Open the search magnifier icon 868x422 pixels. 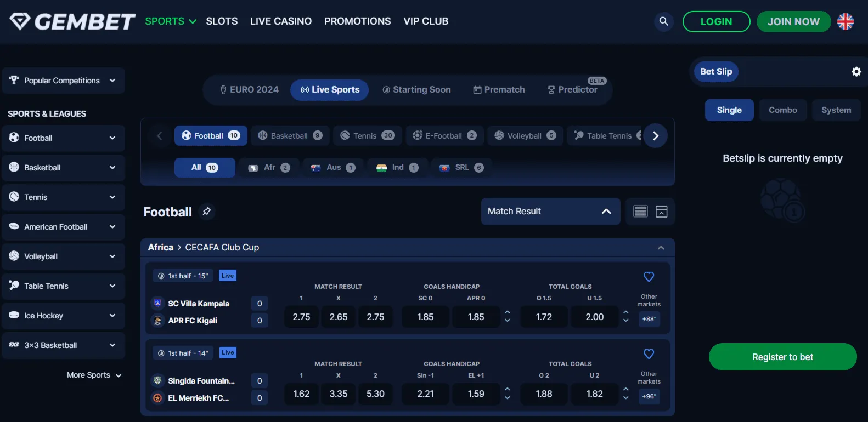point(663,21)
